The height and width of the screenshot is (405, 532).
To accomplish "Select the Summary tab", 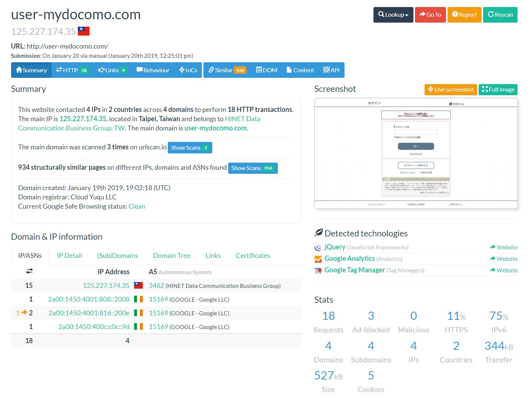I will pyautogui.click(x=31, y=70).
